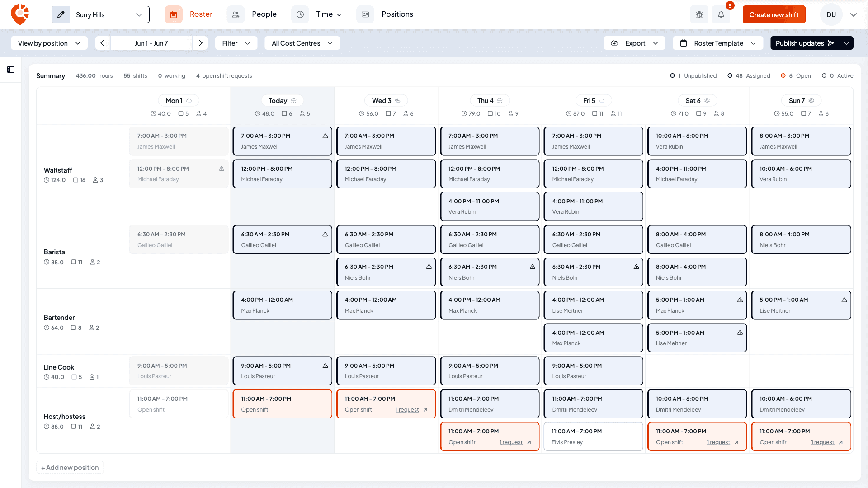Click the DU user avatar

pyautogui.click(x=831, y=14)
